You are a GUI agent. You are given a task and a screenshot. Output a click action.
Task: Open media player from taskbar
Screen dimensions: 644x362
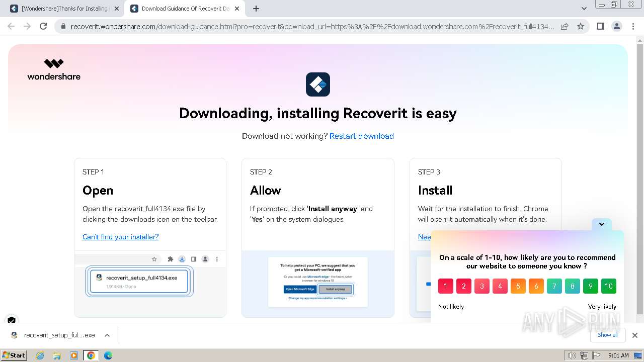[74, 355]
